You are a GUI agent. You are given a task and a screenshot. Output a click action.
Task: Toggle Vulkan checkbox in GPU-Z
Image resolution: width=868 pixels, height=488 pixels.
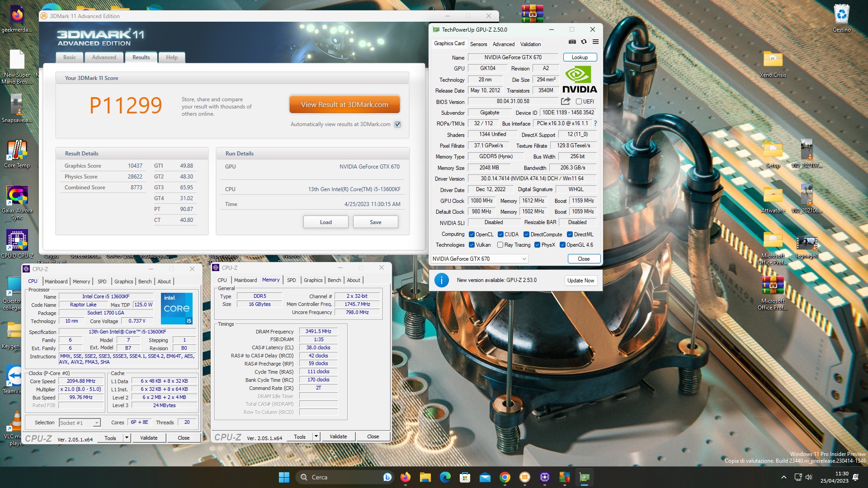472,245
